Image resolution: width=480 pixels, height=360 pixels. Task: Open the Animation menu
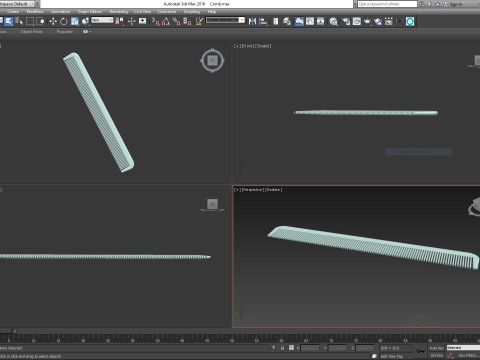(x=61, y=12)
